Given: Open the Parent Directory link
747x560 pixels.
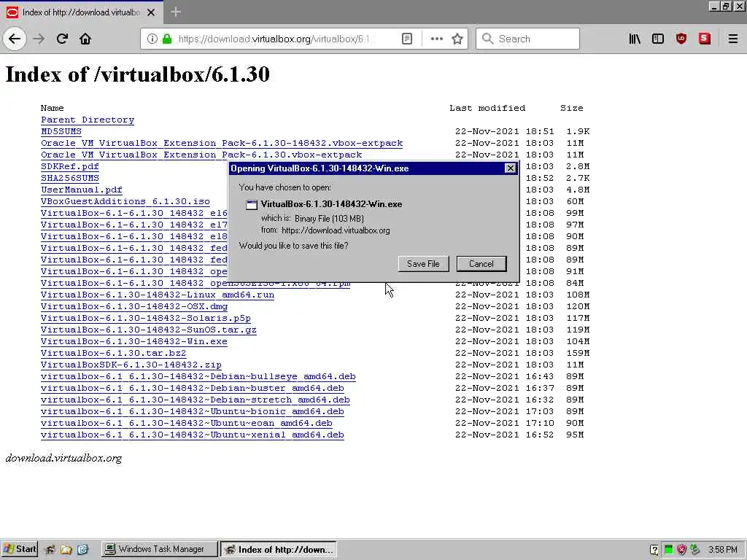Looking at the screenshot, I should tap(88, 120).
